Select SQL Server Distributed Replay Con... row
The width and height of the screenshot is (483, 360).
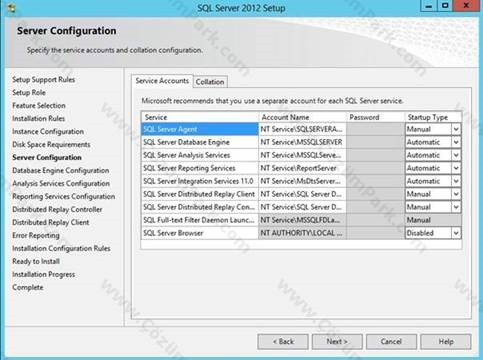click(200, 207)
